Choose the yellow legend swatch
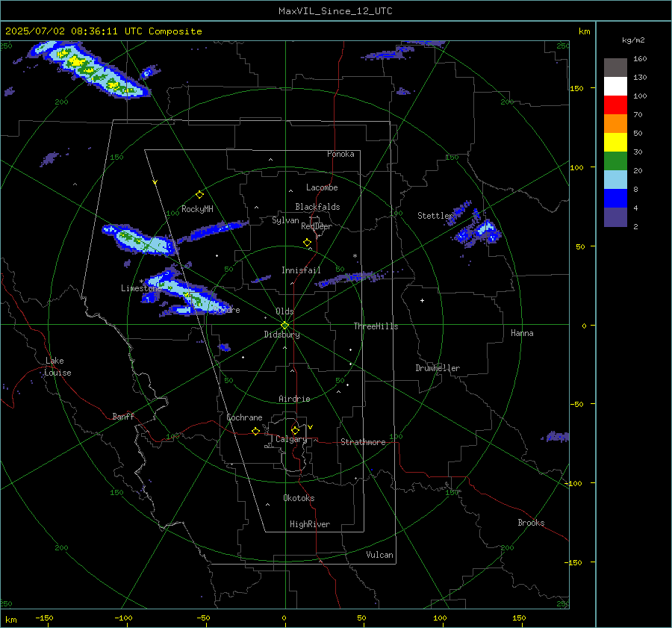This screenshot has width=672, height=628. (615, 143)
